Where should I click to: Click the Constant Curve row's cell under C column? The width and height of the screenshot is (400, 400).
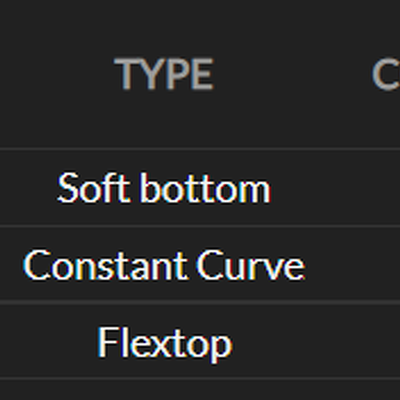[367, 264]
